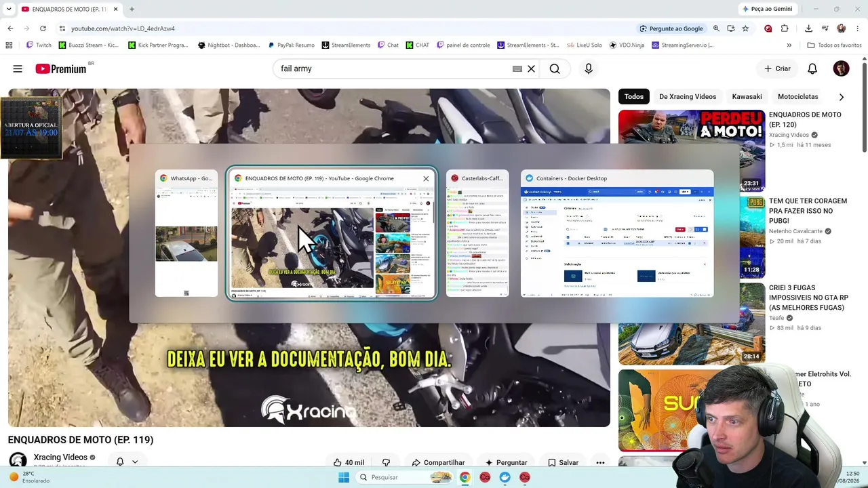Open the Chrome profile avatar in the toolbar
The height and width of the screenshot is (488, 868).
[841, 28]
